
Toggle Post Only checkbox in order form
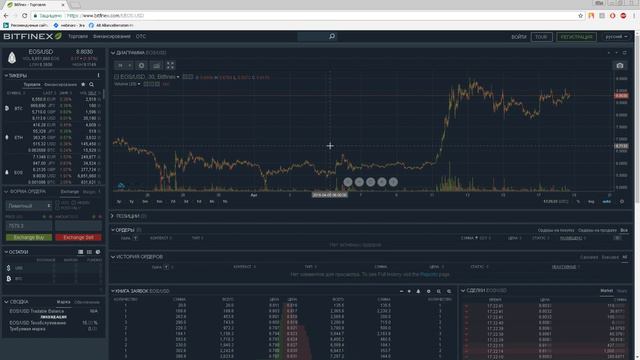pos(57,208)
